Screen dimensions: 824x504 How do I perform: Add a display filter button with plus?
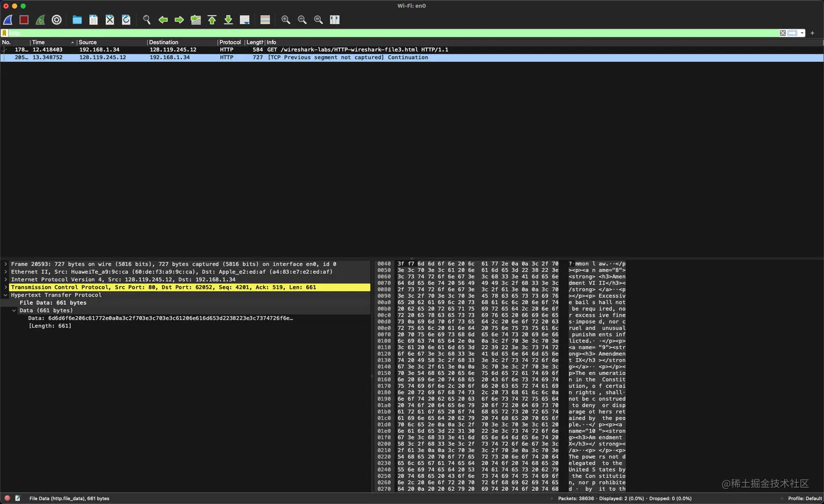click(812, 33)
